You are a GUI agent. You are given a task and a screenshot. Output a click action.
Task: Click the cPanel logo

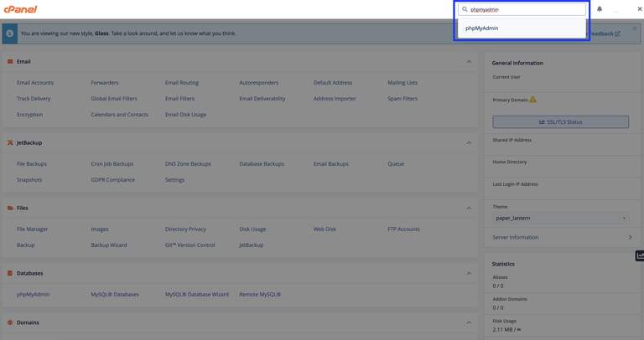pos(20,9)
